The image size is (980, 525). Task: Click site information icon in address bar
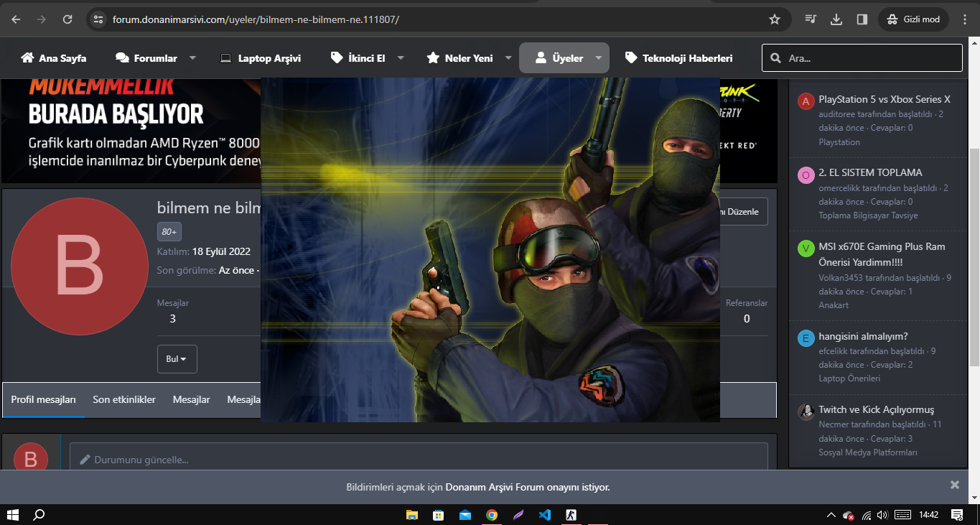pos(99,19)
